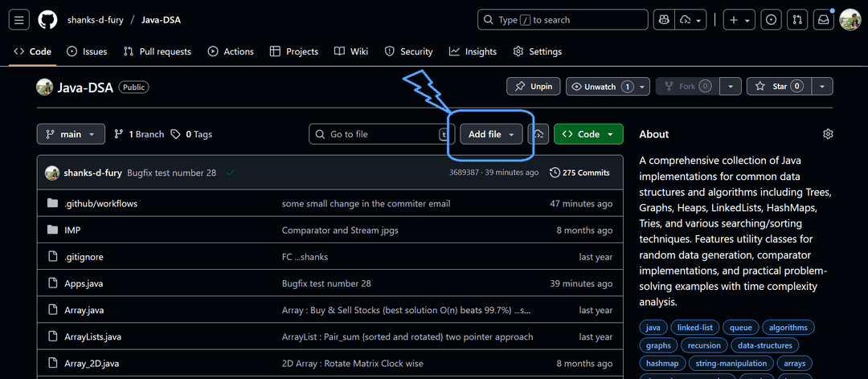The image size is (868, 379).
Task: Click the queue topic tag
Action: point(740,328)
